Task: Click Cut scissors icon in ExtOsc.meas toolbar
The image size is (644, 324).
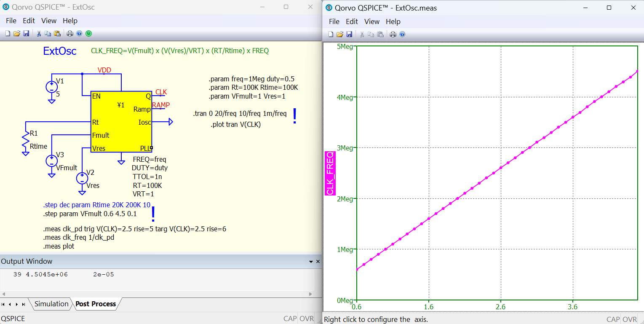Action: 362,35
